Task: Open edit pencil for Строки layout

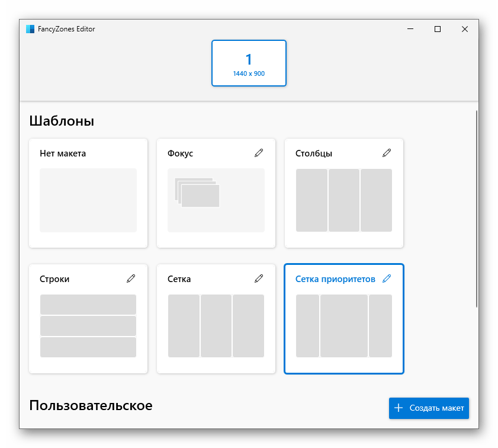Action: (x=131, y=279)
